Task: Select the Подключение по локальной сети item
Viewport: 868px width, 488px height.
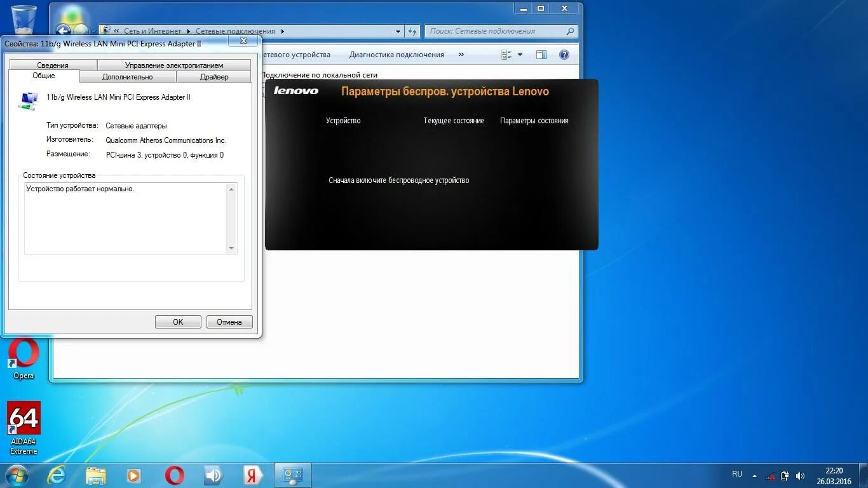Action: 320,75
